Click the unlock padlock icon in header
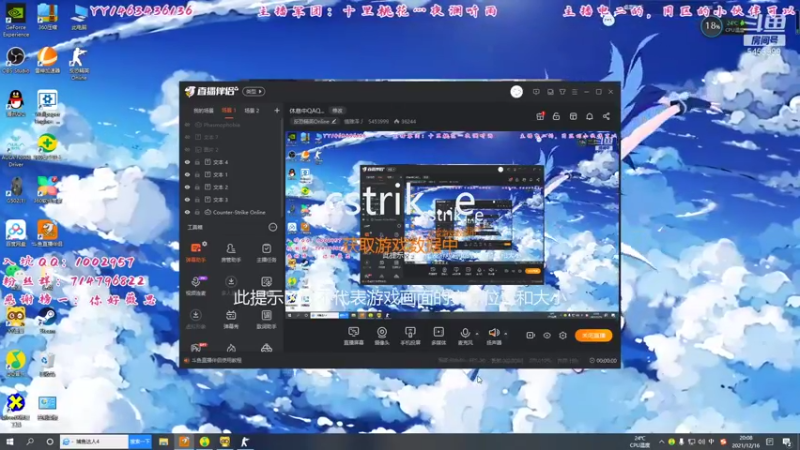 coord(556,116)
